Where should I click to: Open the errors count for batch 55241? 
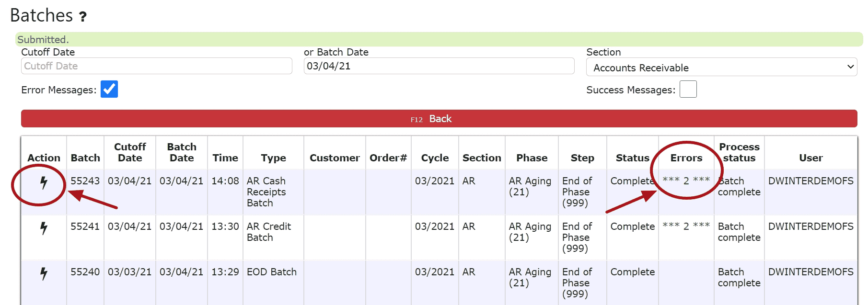click(686, 226)
